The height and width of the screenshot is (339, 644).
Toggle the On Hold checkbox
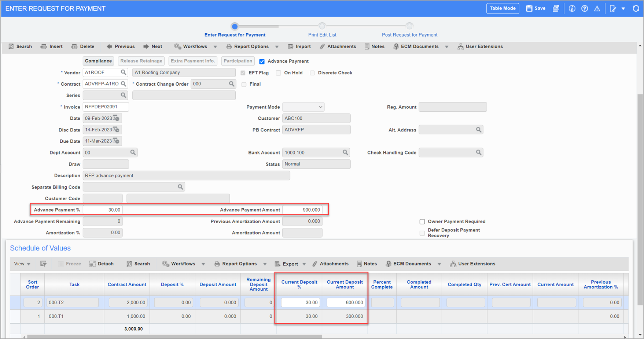(x=279, y=73)
